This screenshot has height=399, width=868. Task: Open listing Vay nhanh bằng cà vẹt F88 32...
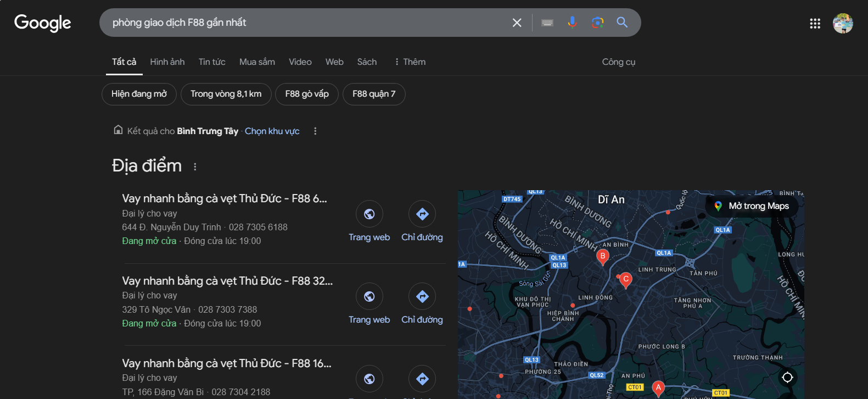pos(227,281)
